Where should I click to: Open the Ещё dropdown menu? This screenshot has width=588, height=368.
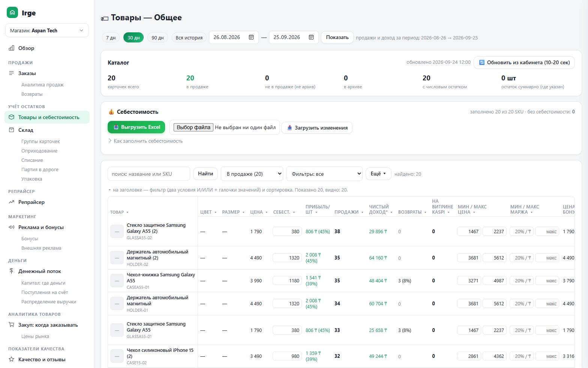tap(378, 173)
